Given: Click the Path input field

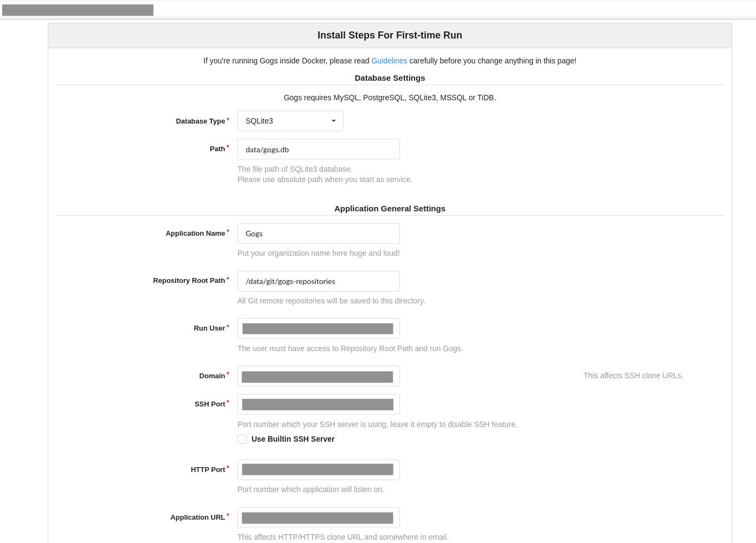Looking at the screenshot, I should [319, 149].
